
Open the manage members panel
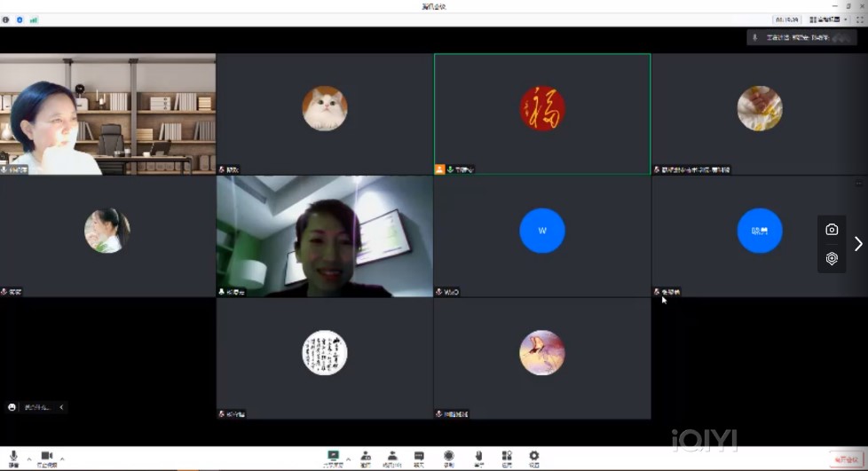pyautogui.click(x=391, y=456)
